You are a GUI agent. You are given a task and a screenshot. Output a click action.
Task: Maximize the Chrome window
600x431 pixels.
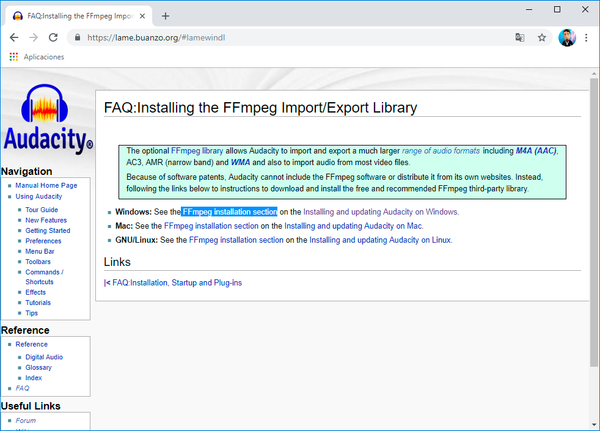click(557, 9)
